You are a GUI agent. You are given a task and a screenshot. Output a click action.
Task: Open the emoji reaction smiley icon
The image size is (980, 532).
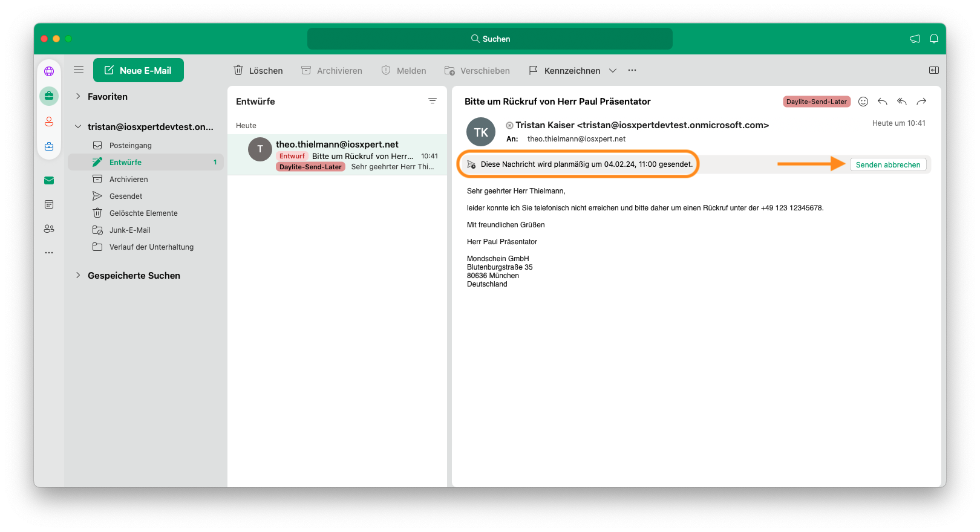[863, 102]
